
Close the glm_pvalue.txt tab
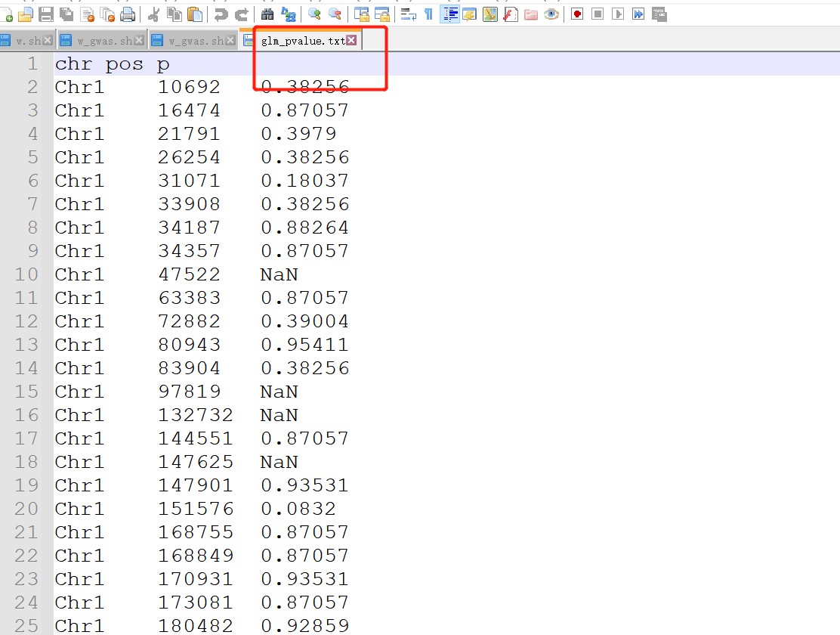tap(351, 41)
